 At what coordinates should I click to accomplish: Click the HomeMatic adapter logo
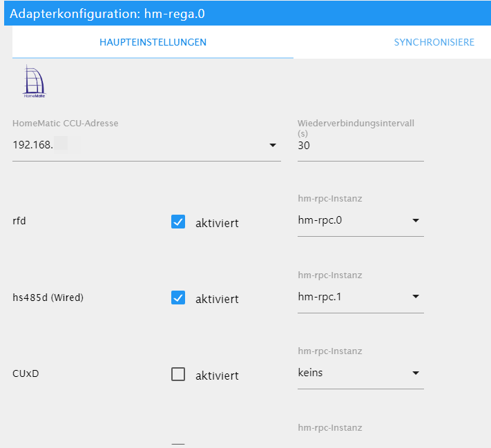click(x=35, y=81)
